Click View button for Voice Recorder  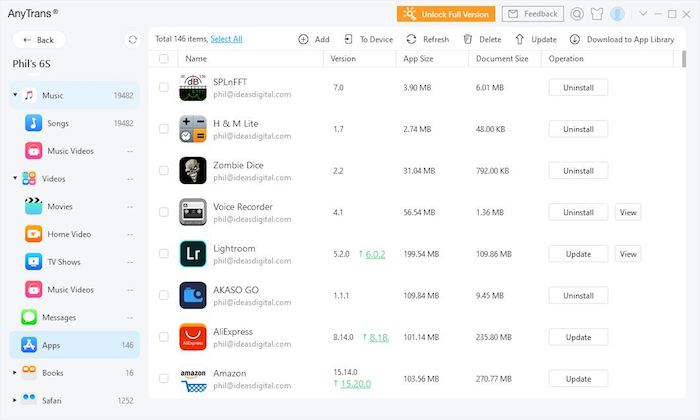628,212
